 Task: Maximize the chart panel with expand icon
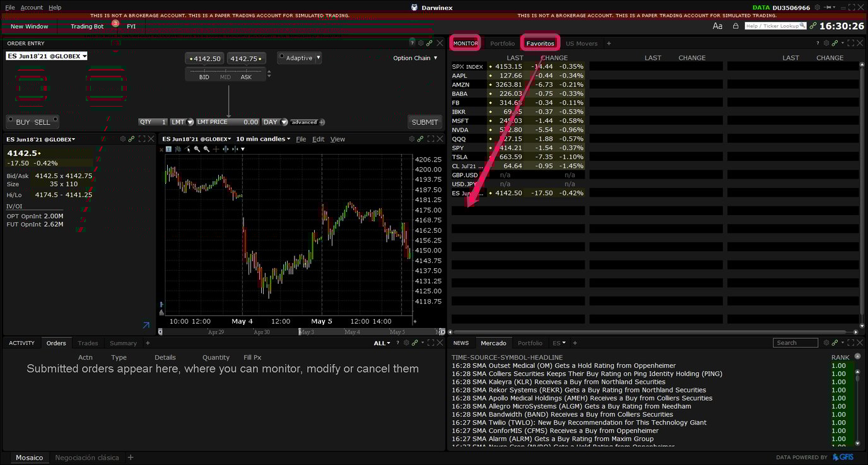click(x=431, y=139)
